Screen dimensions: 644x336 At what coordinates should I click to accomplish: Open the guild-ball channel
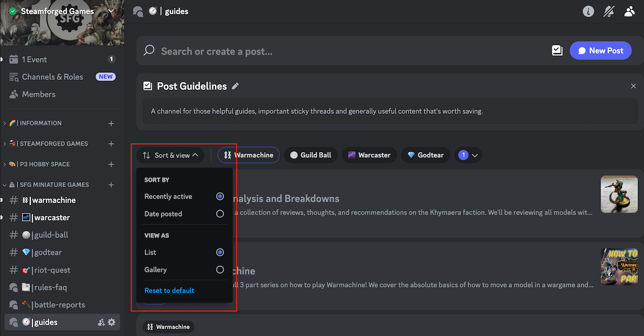tap(62, 235)
